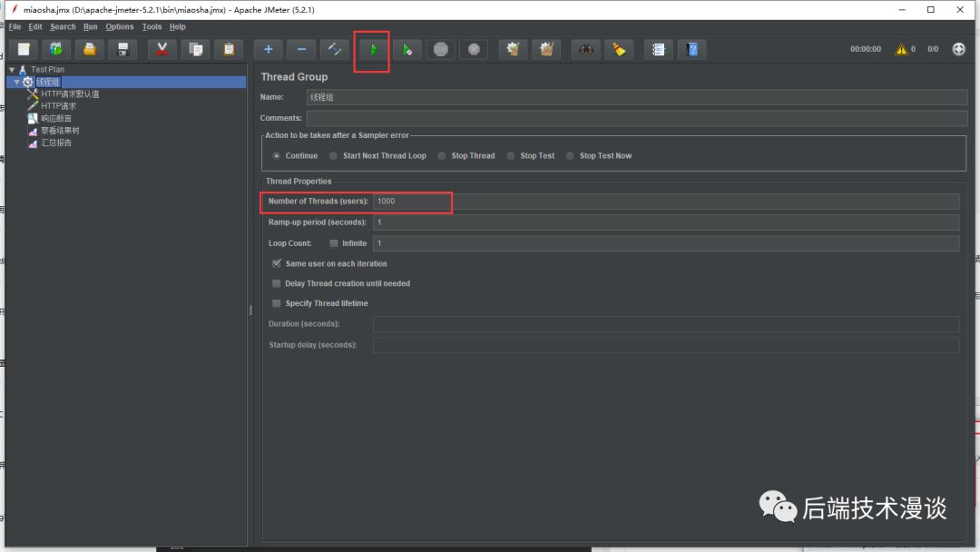Paste element with clipboard icon
The image size is (980, 552).
point(229,49)
